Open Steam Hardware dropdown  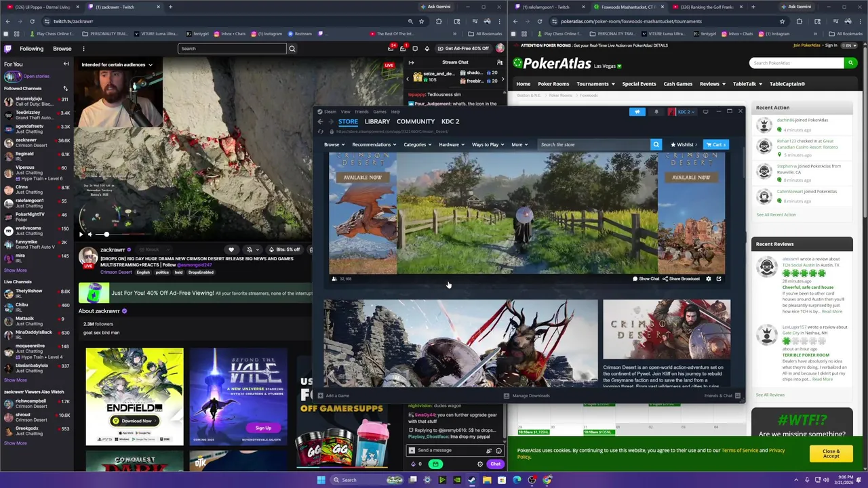coord(452,144)
